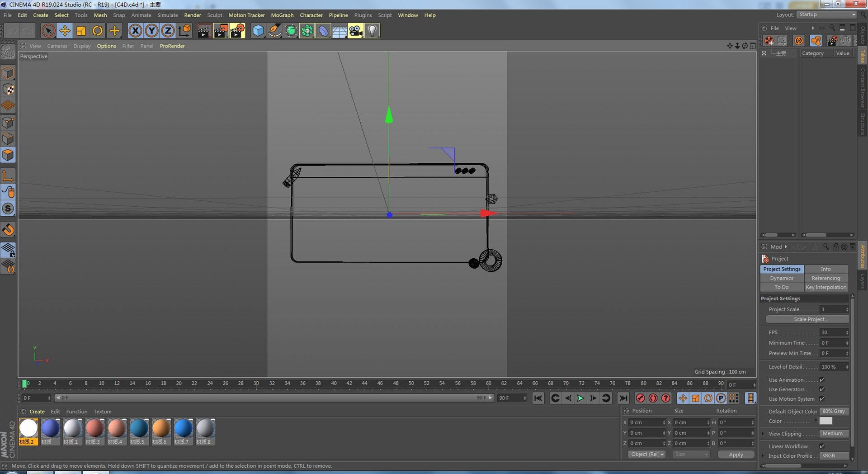Screen dimensions: 868x474
Task: Open material manager Create menu
Action: click(x=37, y=412)
